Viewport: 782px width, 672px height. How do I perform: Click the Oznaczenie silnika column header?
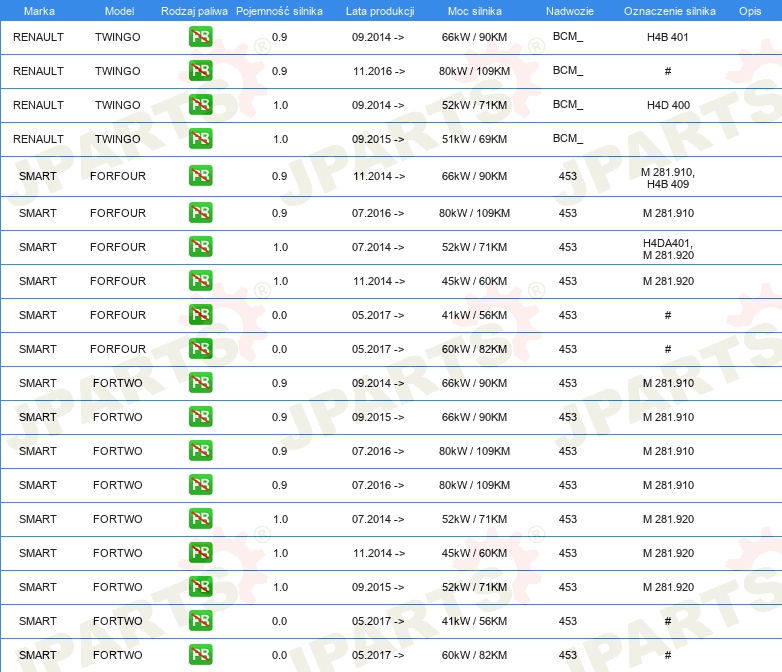pos(669,11)
